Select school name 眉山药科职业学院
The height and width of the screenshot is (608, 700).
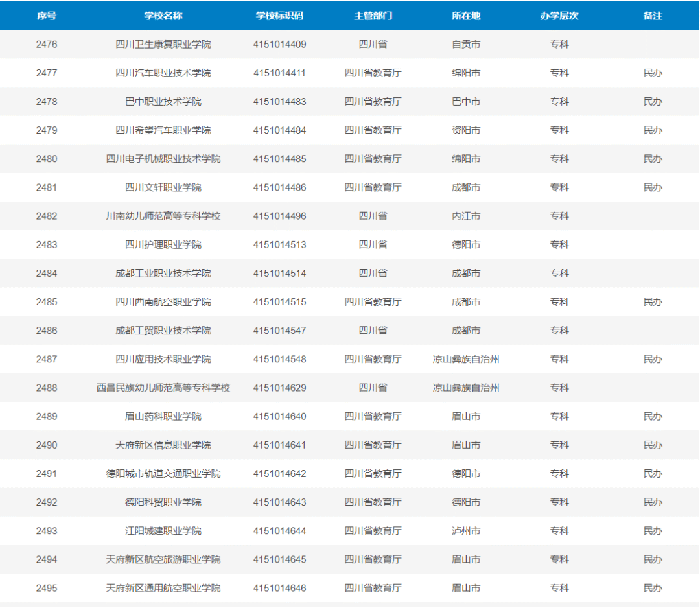click(x=163, y=417)
